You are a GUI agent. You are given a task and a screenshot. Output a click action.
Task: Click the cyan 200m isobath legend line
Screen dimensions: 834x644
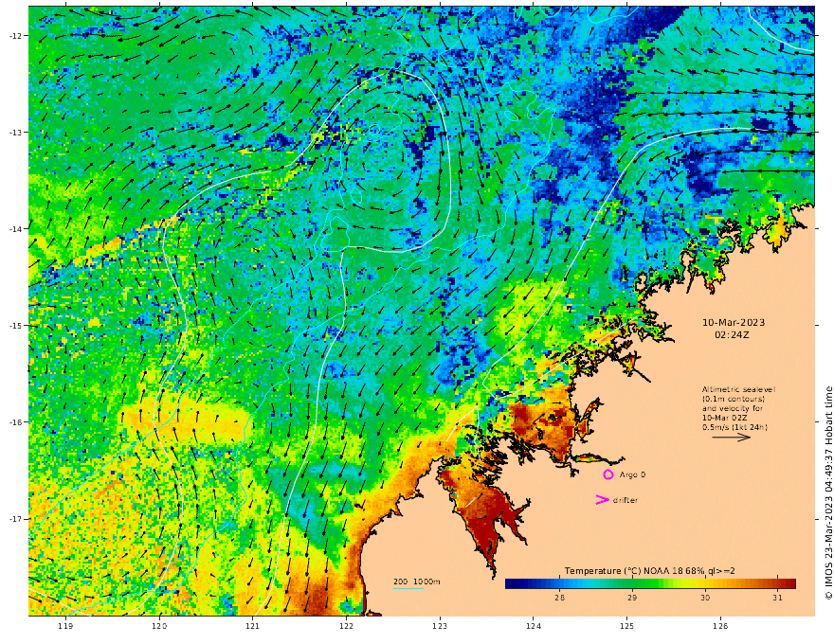(x=408, y=588)
